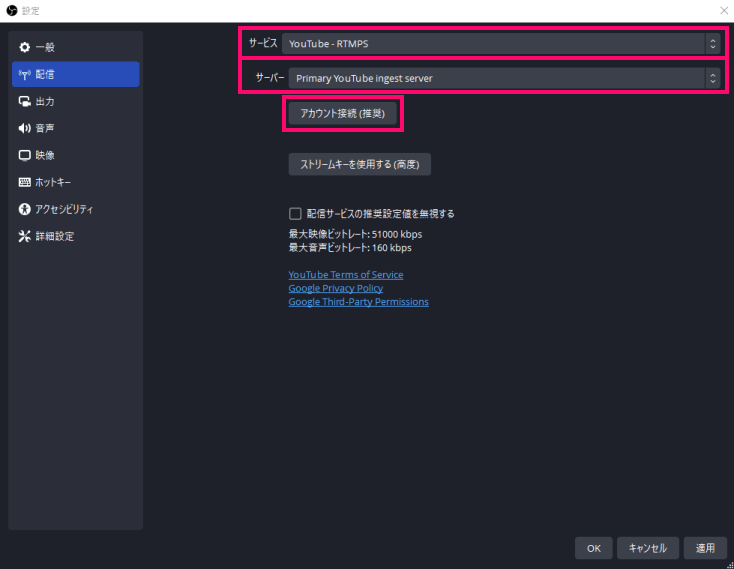This screenshot has width=734, height=569.
Task: Open the 音声 settings label
Action: 45,128
